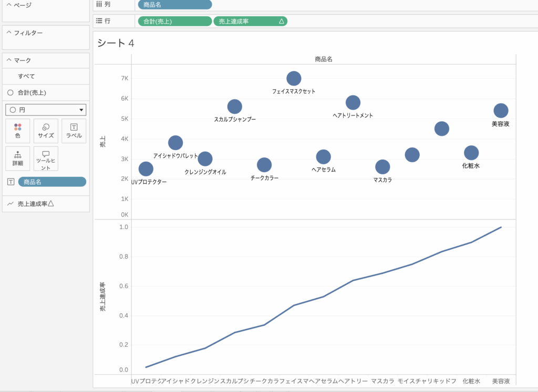Click the columns (列) shelf icon
Viewport: 538px width, 392px height.
(x=99, y=4)
